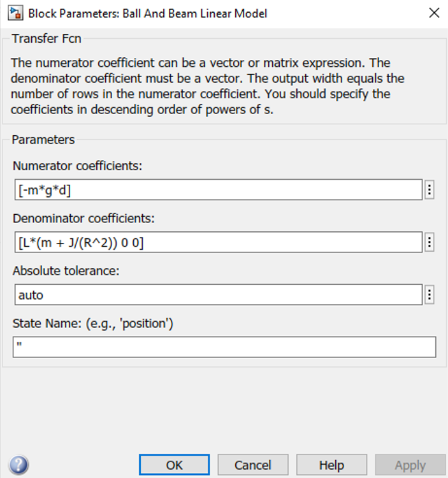Close the Block Parameters dialog window

(x=434, y=13)
